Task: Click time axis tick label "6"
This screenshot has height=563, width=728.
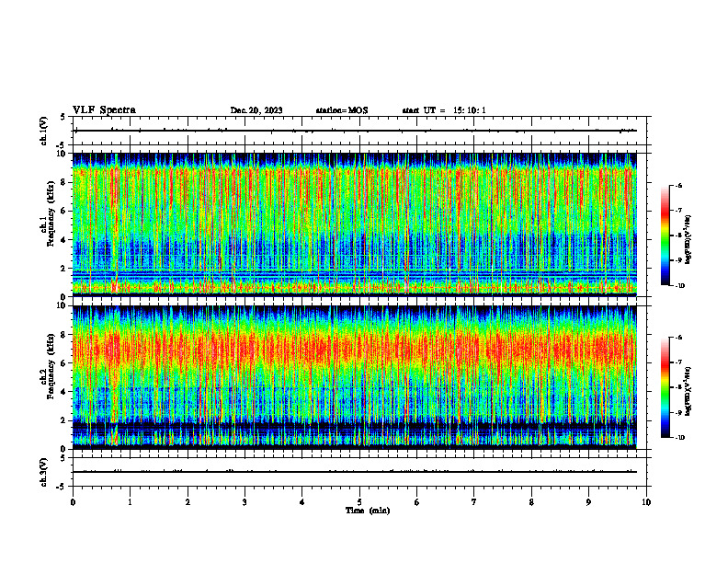Action: [x=417, y=502]
